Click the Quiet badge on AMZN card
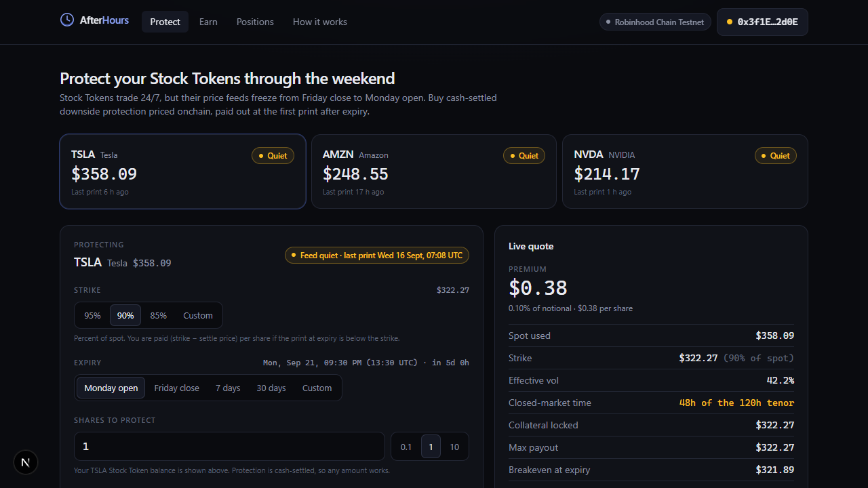 pyautogui.click(x=524, y=156)
